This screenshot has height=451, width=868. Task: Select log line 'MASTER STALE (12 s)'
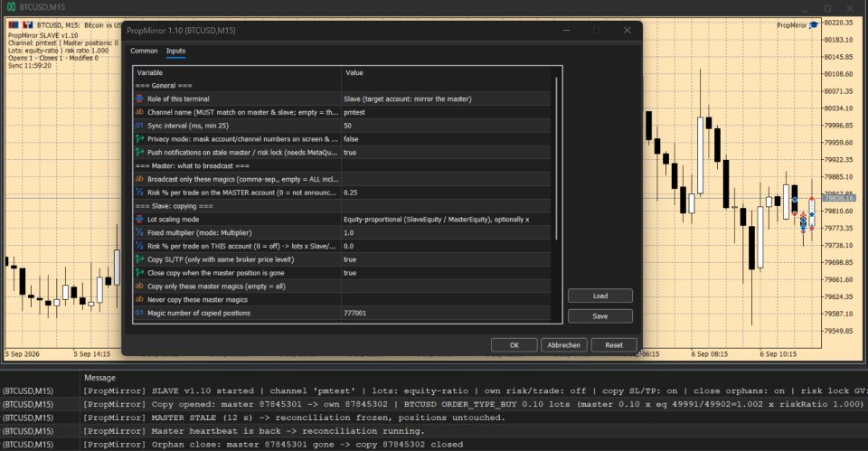[x=434, y=418]
